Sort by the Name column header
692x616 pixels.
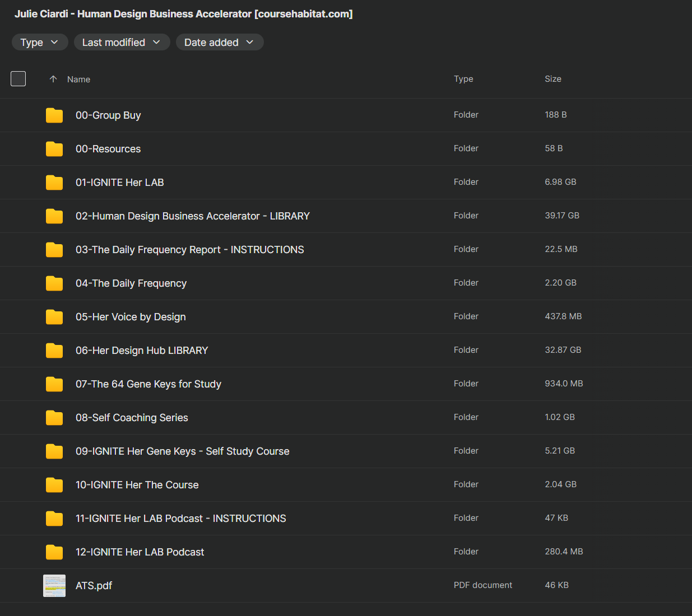click(78, 80)
